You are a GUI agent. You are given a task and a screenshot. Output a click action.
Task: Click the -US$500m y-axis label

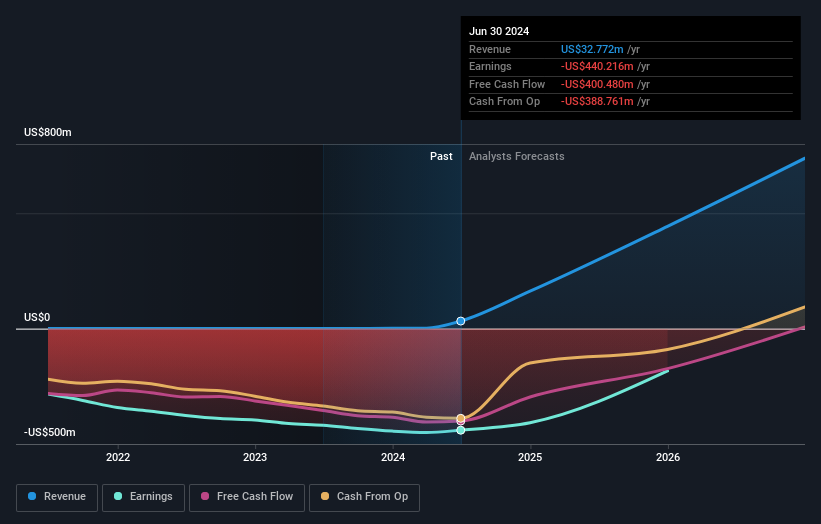point(50,432)
